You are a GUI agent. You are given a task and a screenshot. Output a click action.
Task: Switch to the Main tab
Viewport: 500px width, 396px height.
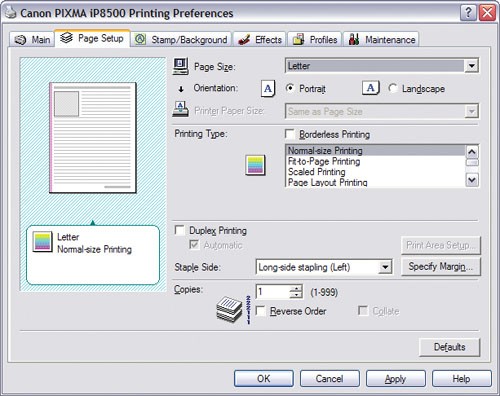click(32, 40)
